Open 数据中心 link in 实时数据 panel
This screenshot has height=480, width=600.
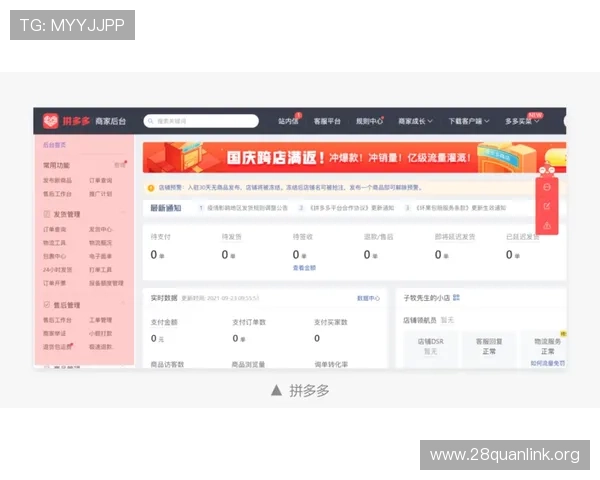(368, 298)
